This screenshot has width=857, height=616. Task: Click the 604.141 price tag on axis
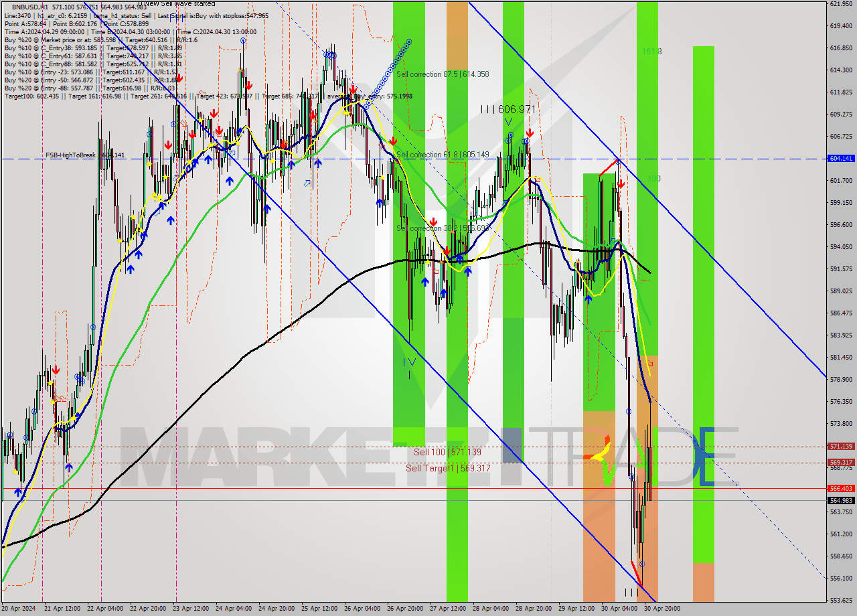(841, 159)
